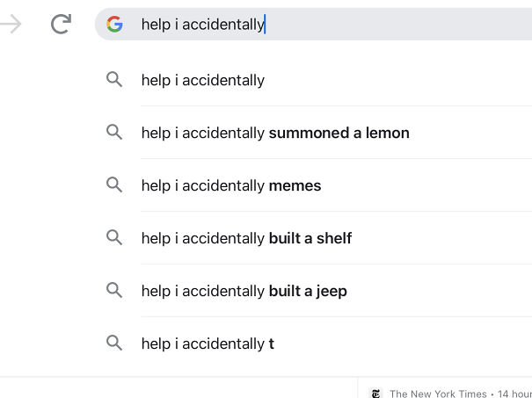The image size is (532, 398).
Task: Click the Google logo in address bar
Action: (x=114, y=25)
